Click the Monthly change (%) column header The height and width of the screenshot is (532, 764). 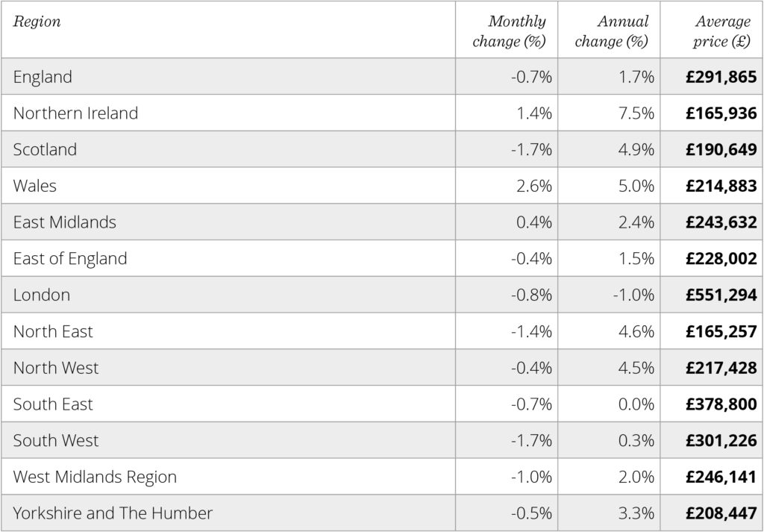pyautogui.click(x=510, y=31)
